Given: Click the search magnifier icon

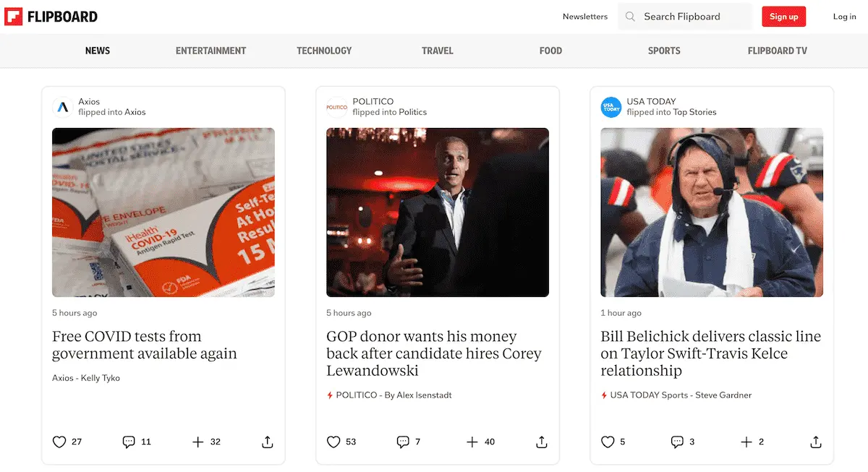Looking at the screenshot, I should pyautogui.click(x=630, y=16).
